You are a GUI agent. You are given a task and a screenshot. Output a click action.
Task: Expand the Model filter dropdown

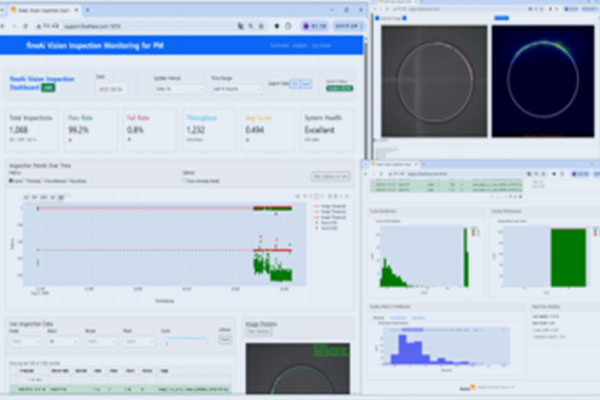tap(25, 341)
